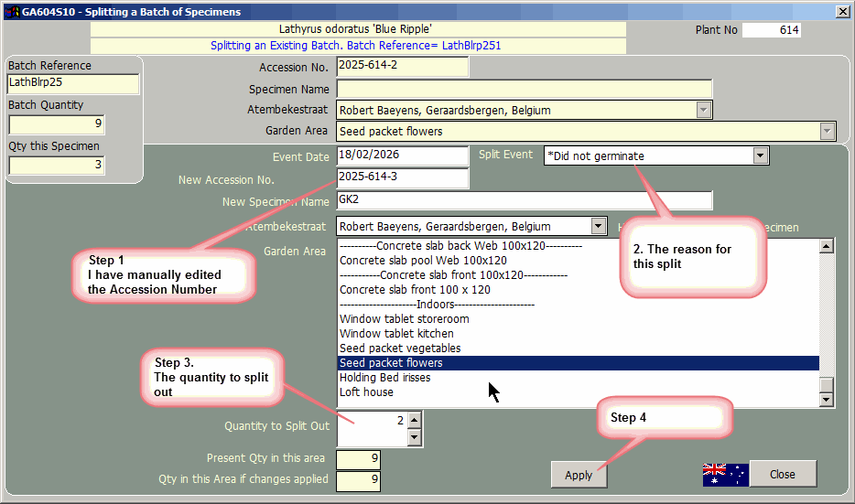
Task: Click the Australian flag icon
Action: (x=725, y=474)
